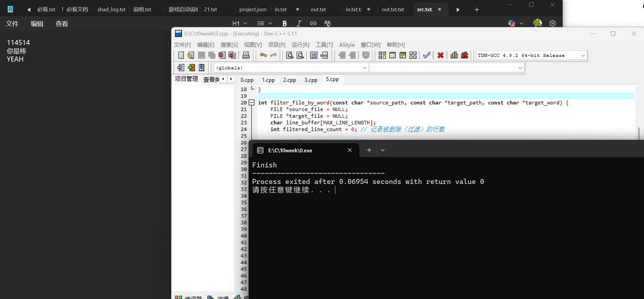
Task: Rebuild all using the grey grid icon
Action: pos(413,55)
